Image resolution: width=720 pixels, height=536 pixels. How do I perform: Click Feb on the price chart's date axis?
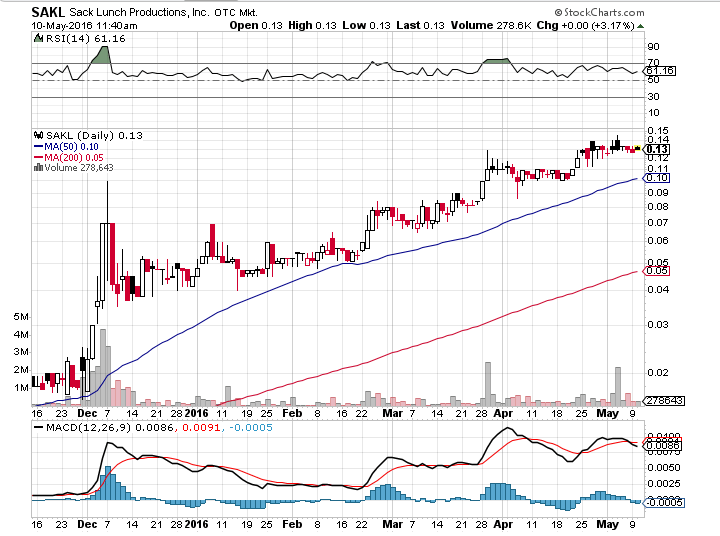pyautogui.click(x=292, y=413)
